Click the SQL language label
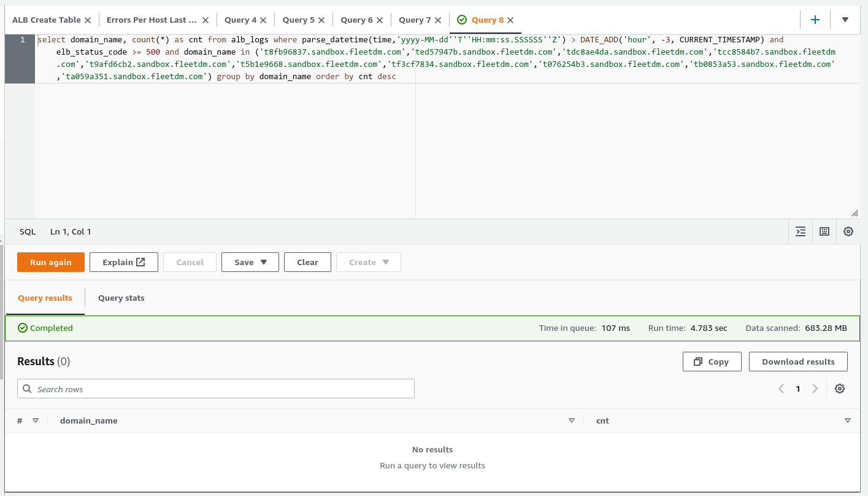The height and width of the screenshot is (496, 868). [28, 231]
